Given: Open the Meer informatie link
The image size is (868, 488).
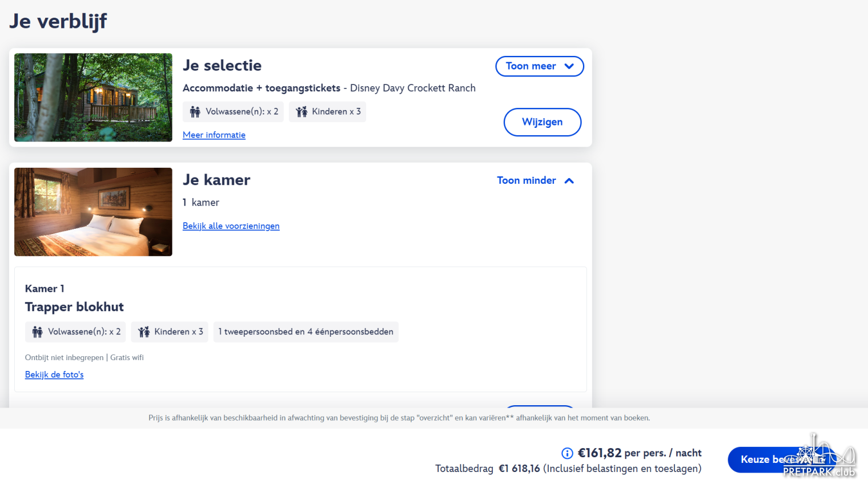Looking at the screenshot, I should click(x=214, y=135).
